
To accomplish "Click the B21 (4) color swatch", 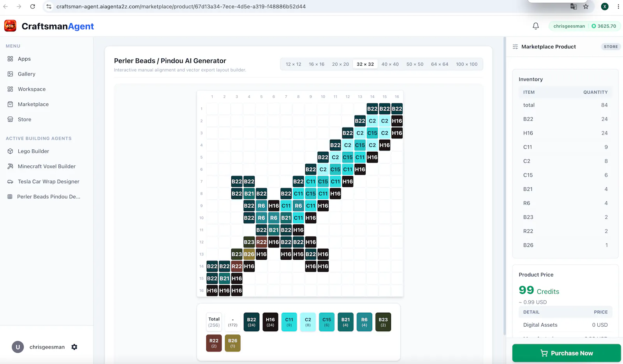I will pos(345,322).
